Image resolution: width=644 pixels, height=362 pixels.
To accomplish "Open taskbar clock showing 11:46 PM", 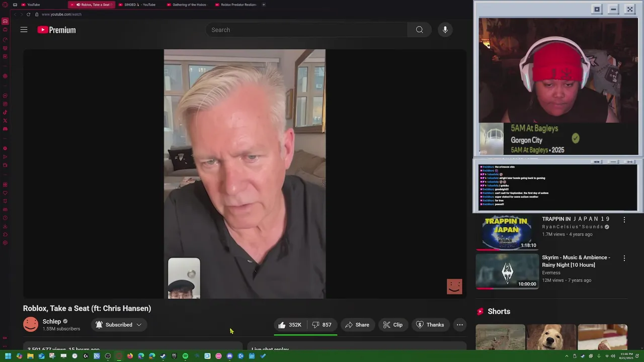I will 626,356.
